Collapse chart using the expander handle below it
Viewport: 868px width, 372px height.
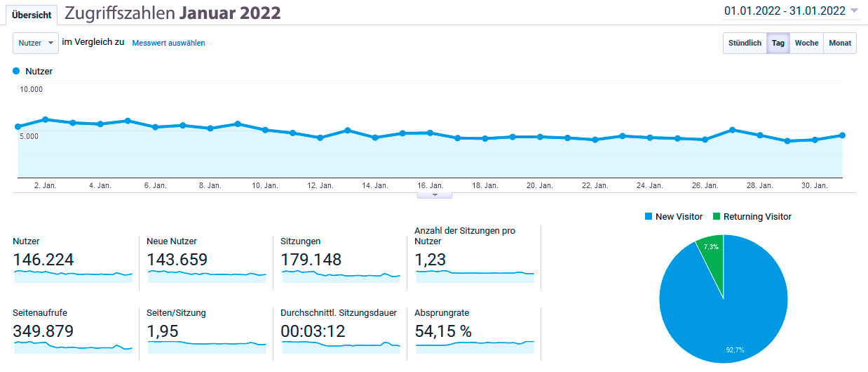435,194
